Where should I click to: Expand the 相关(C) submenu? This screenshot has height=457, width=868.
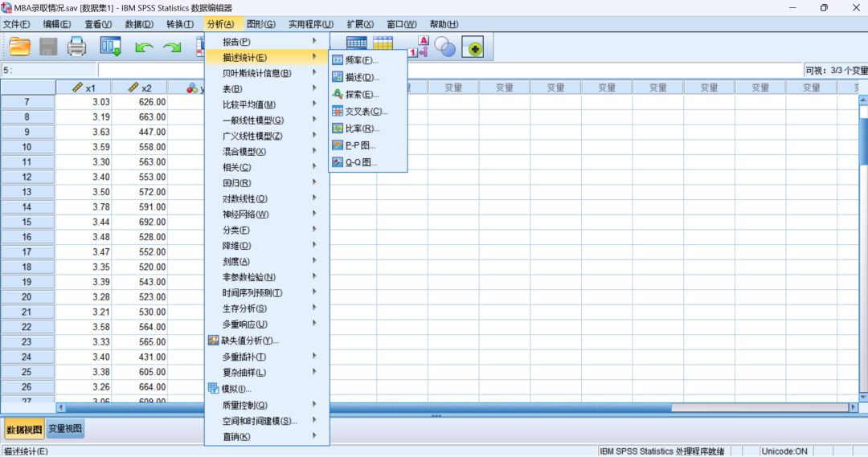pyautogui.click(x=267, y=167)
